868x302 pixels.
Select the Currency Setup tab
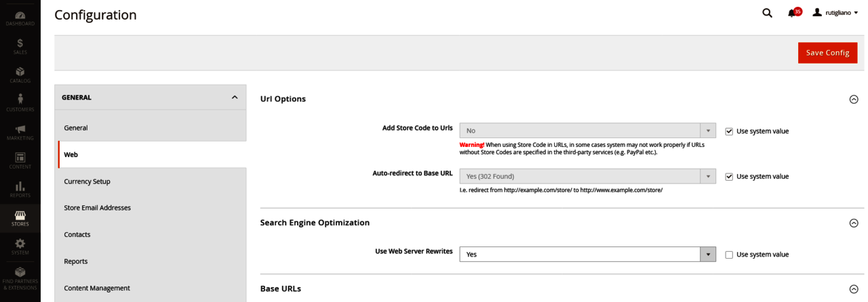[x=87, y=181]
